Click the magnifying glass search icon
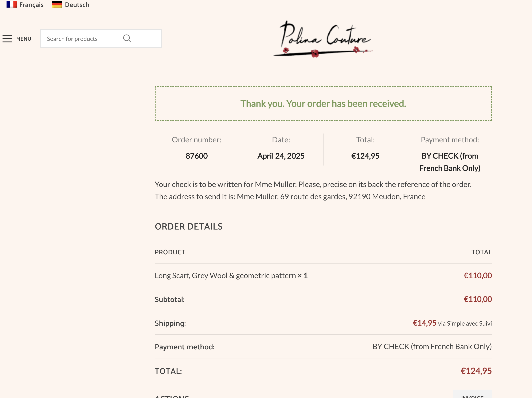Image resolution: width=532 pixels, height=398 pixels. 127,39
